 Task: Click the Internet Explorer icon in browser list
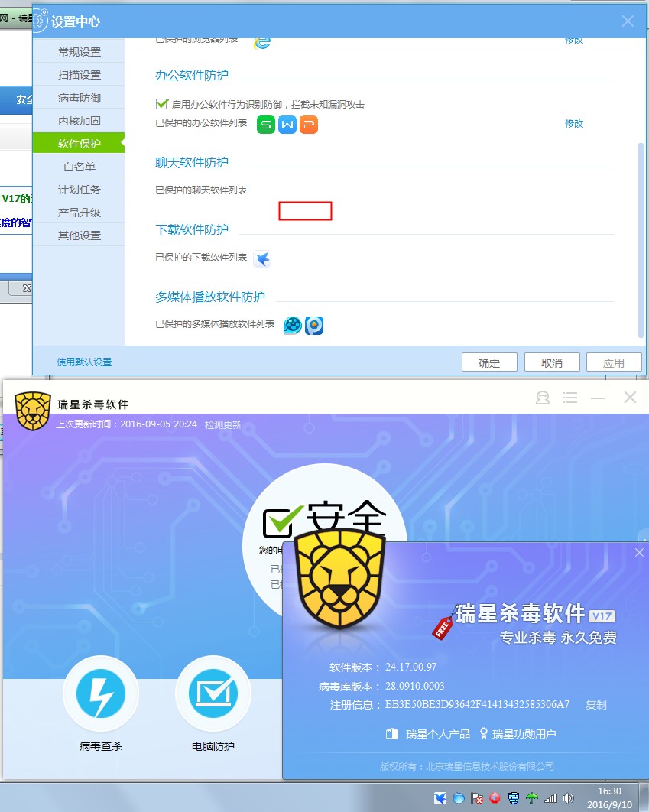tap(262, 43)
